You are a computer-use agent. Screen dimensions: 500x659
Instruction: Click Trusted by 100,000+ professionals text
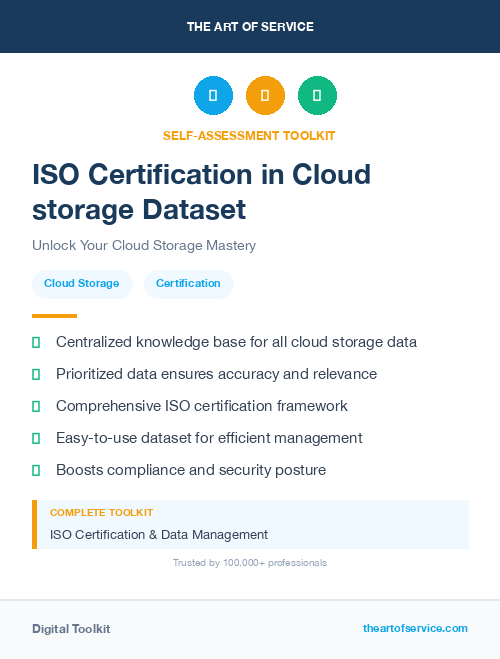click(250, 563)
